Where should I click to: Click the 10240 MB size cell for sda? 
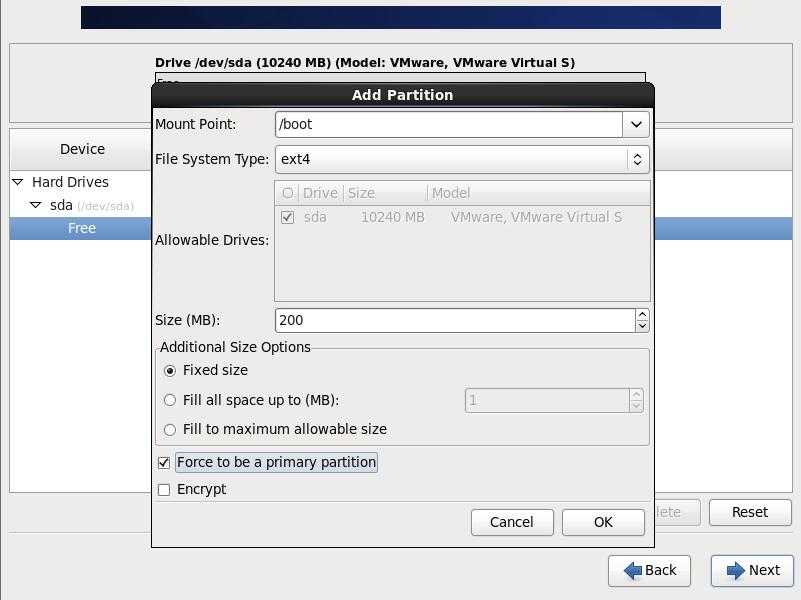pyautogui.click(x=393, y=218)
